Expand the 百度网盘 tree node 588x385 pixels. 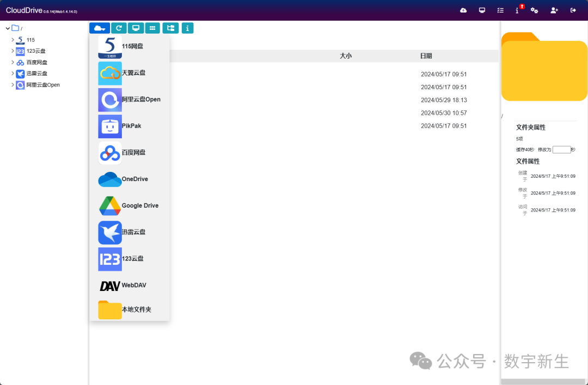13,62
